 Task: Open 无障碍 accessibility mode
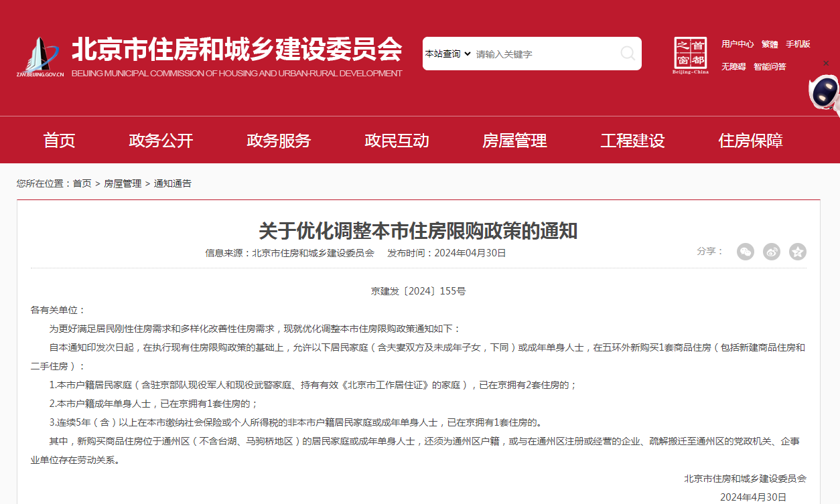pos(733,67)
